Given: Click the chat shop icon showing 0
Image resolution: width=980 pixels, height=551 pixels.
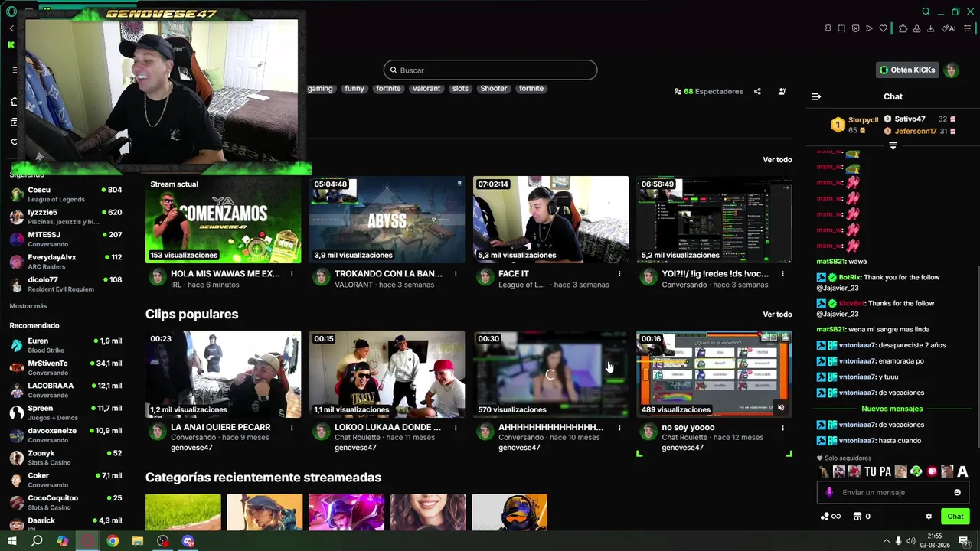Looking at the screenshot, I should click(x=861, y=517).
